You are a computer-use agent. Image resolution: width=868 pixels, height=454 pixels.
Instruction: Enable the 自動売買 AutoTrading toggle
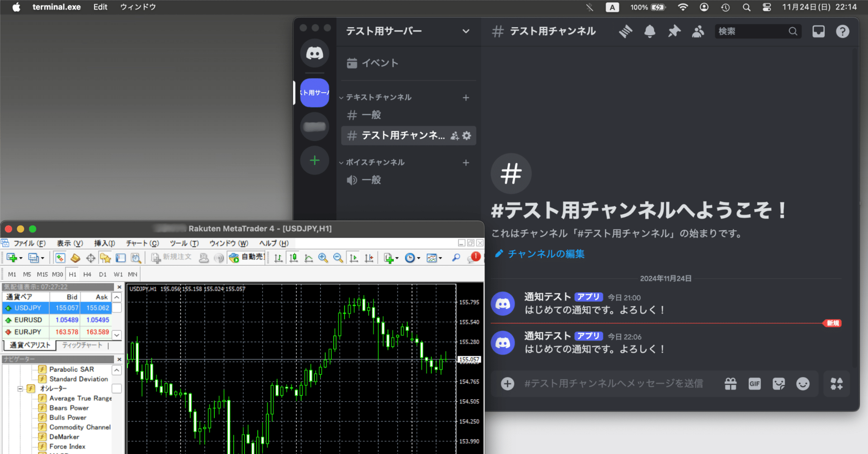point(246,257)
